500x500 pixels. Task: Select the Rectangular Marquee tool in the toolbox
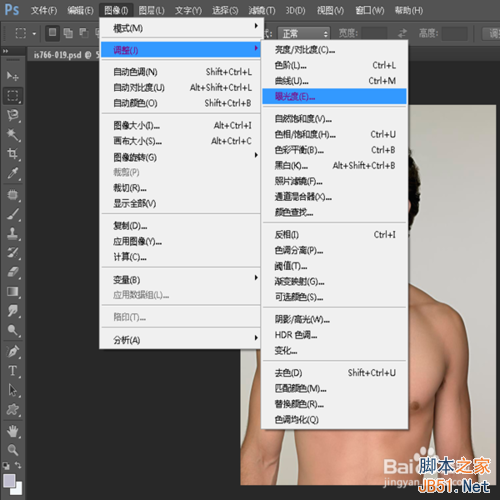(x=13, y=96)
